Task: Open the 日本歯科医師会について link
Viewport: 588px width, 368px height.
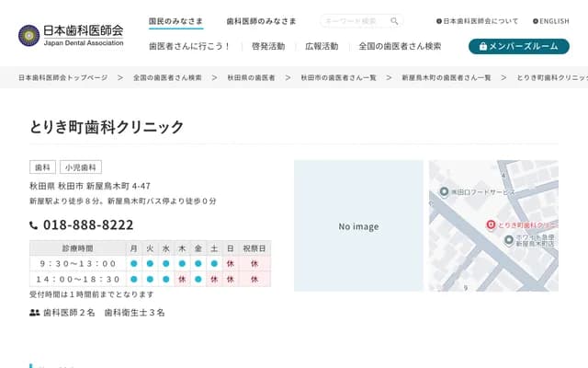Action: click(478, 21)
